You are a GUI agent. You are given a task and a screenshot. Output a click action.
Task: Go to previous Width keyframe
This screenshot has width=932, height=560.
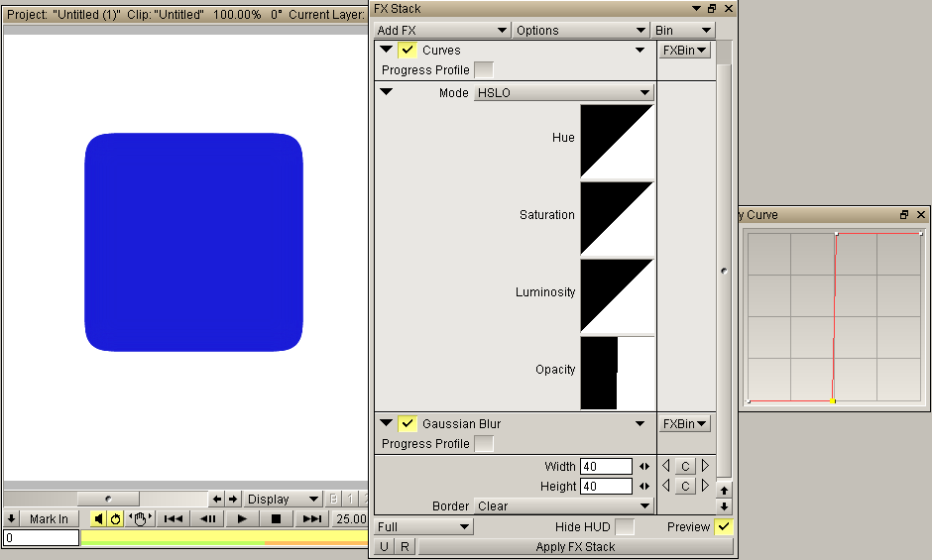[x=666, y=466]
